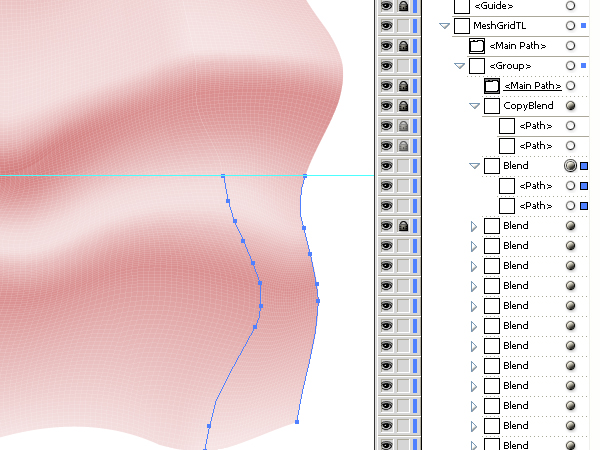Screen dimensions: 600x450
Task: Click large blue selection square on highlighted Blend
Action: 584,166
